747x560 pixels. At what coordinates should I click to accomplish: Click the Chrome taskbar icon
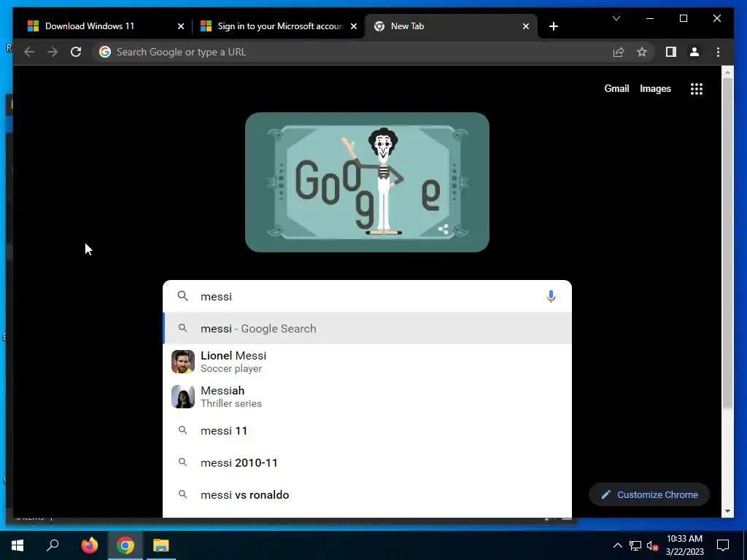point(125,545)
